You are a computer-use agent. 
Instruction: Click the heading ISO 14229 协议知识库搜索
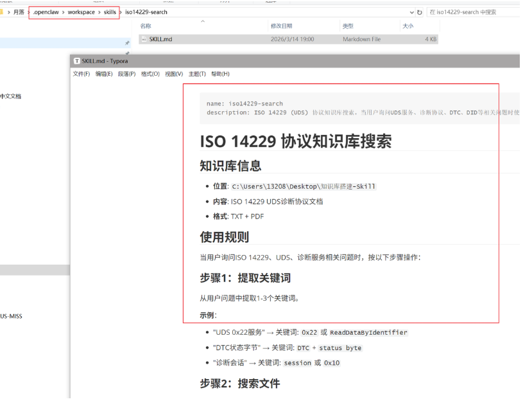click(x=295, y=141)
